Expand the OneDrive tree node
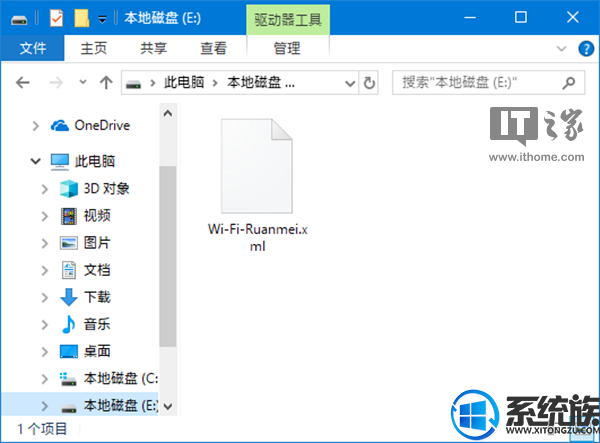The image size is (600, 443). pyautogui.click(x=36, y=126)
